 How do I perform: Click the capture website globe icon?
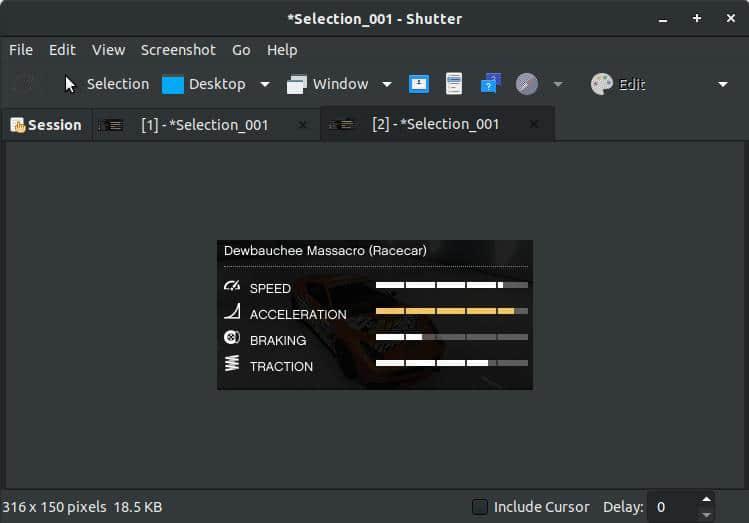527,84
